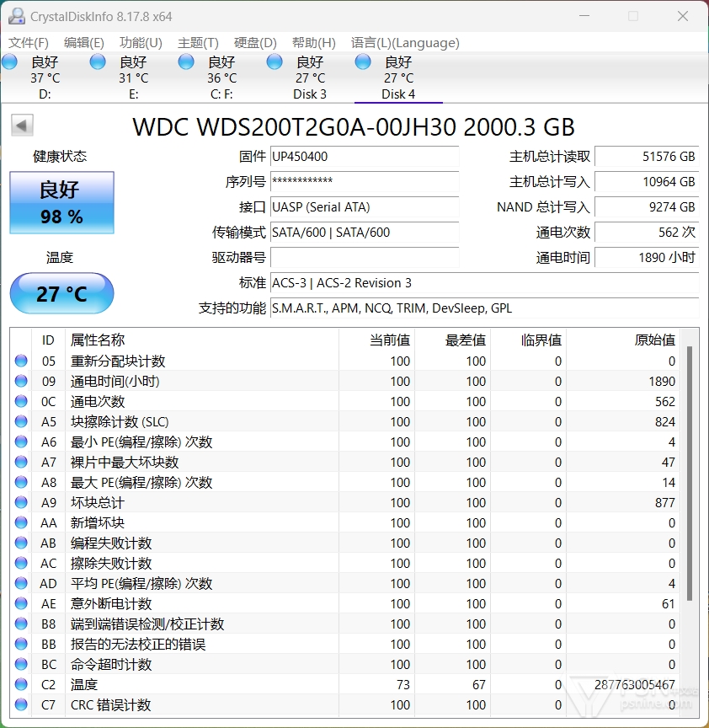The width and height of the screenshot is (709, 728).
Task: Click the 接口 field showing UASP (Serial ATA)
Action: click(x=365, y=207)
